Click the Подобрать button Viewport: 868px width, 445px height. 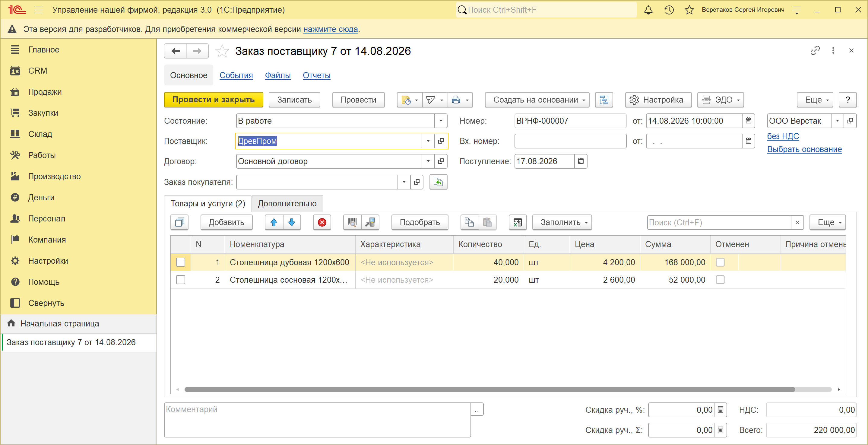[420, 222]
